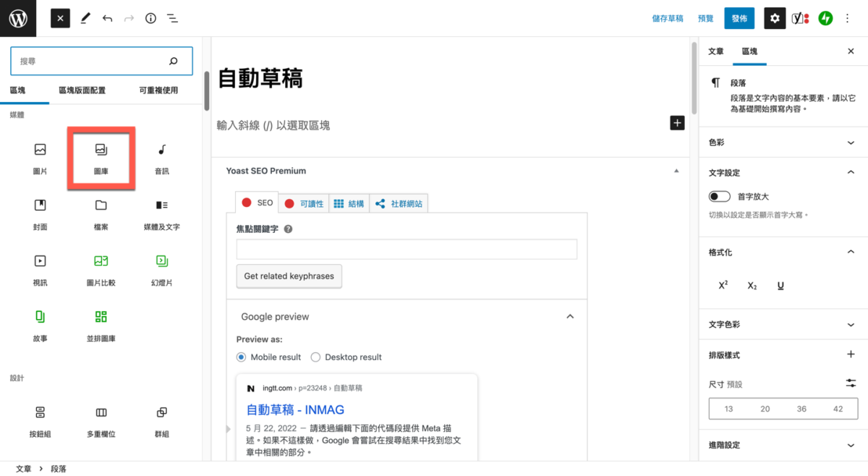The image size is (868, 476).
Task: Insert the 圖片比較 image compare block
Action: point(101,270)
